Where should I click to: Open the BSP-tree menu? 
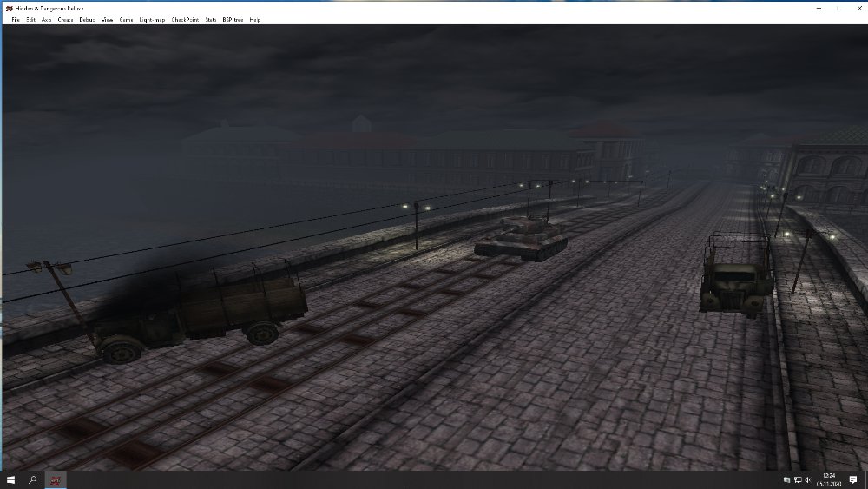[232, 19]
